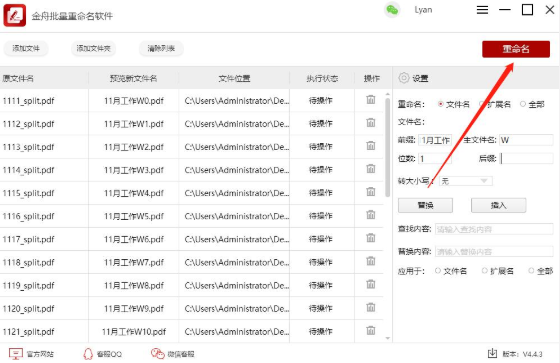Click the settings gear icon beside 设置
This screenshot has width=560, height=363.
tap(404, 78)
